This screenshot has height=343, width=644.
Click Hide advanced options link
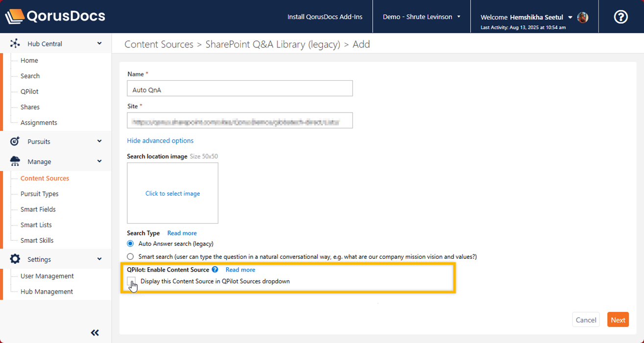pos(160,141)
